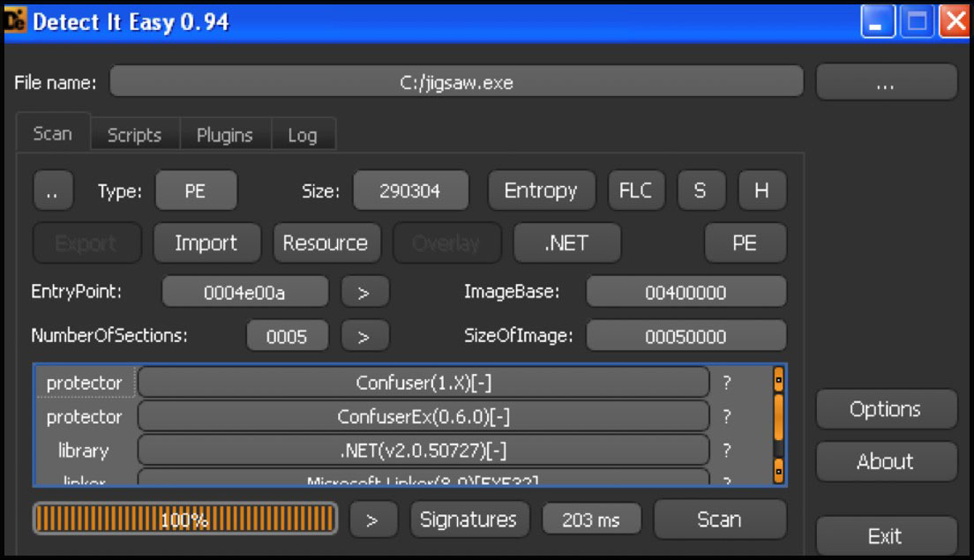Click the arrow next to NumberOfSections

click(364, 336)
